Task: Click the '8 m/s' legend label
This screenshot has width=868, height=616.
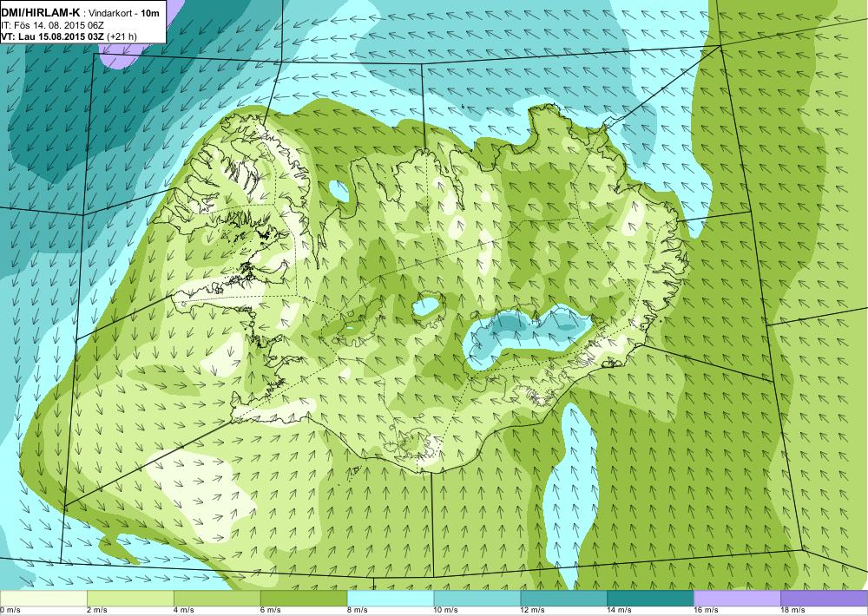Action: [x=358, y=611]
